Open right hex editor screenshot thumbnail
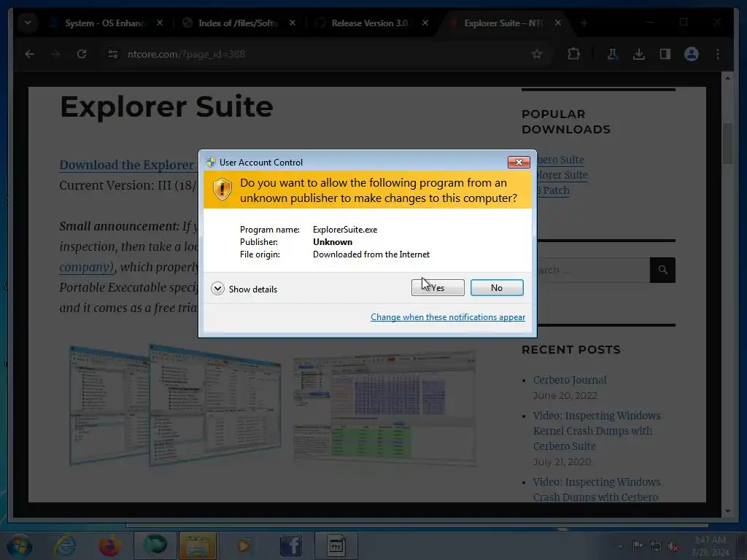747x560 pixels. (x=384, y=408)
